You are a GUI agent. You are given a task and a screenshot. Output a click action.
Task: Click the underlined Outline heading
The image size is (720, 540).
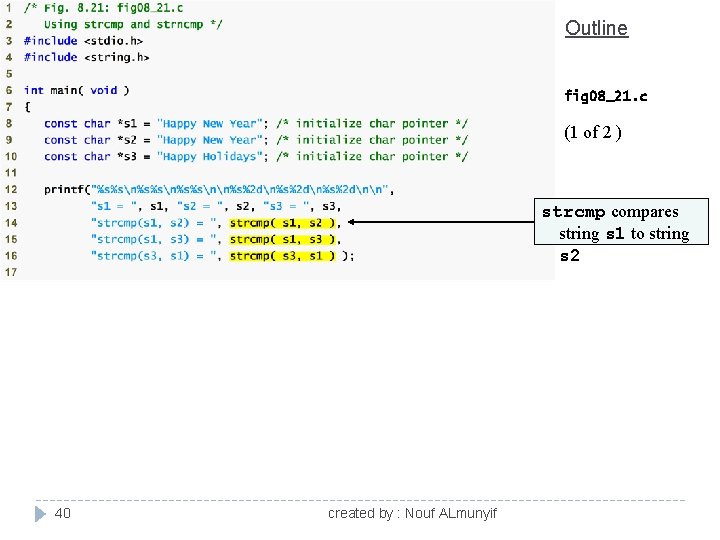[x=596, y=28]
